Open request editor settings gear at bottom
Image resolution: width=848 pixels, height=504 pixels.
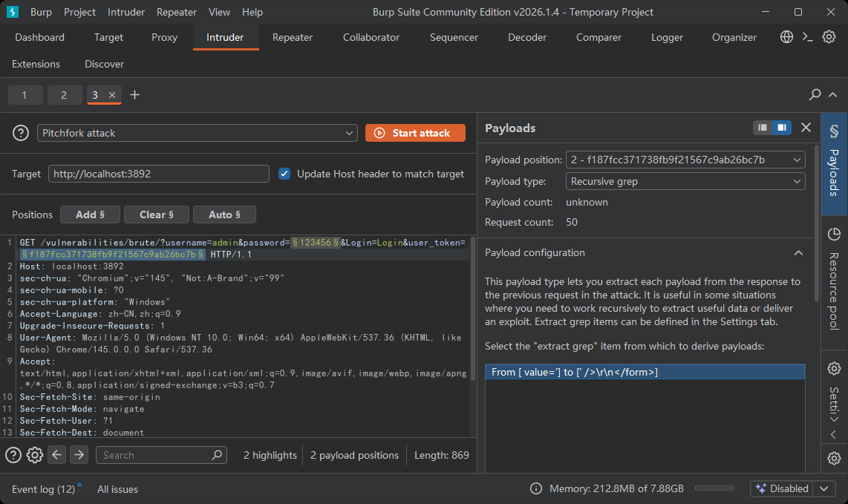[x=35, y=455]
